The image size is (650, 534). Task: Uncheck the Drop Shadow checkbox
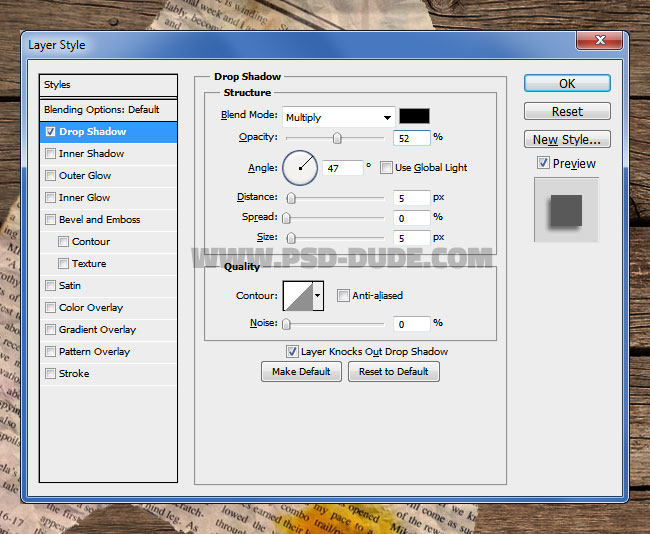click(x=50, y=132)
